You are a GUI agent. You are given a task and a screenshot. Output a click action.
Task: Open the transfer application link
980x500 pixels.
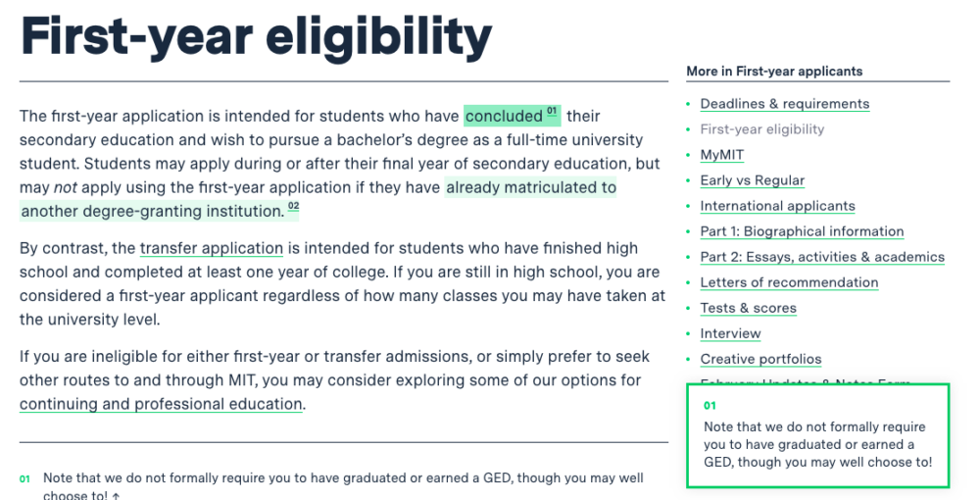click(x=212, y=248)
